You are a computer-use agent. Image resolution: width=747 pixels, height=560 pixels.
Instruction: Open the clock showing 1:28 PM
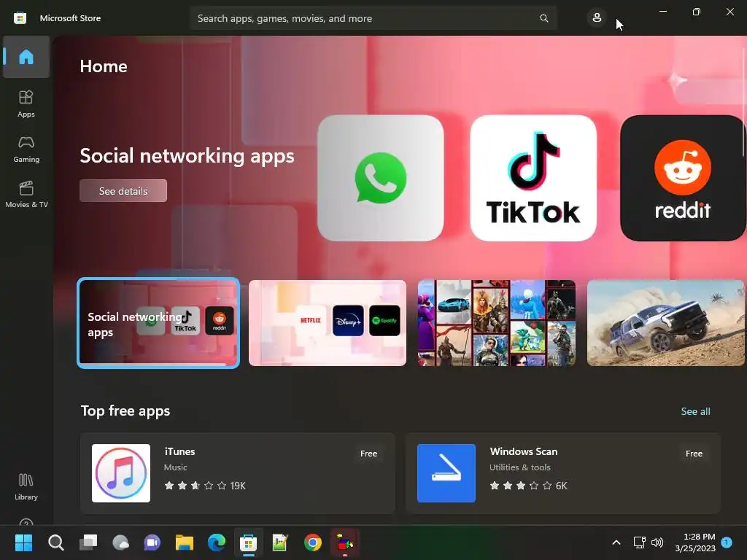tap(695, 542)
